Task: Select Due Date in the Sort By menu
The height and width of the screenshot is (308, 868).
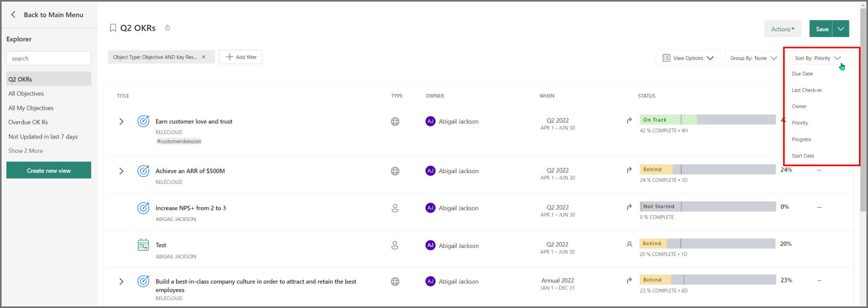Action: (802, 74)
